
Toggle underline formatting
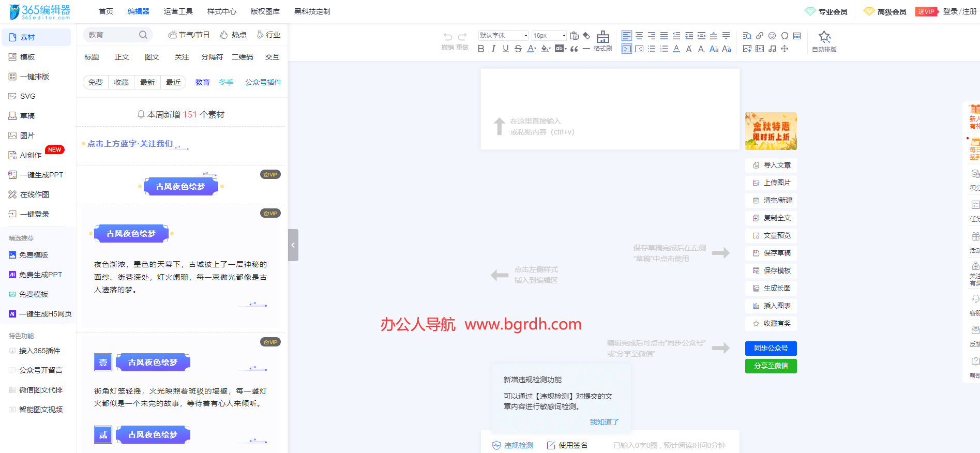(506, 49)
